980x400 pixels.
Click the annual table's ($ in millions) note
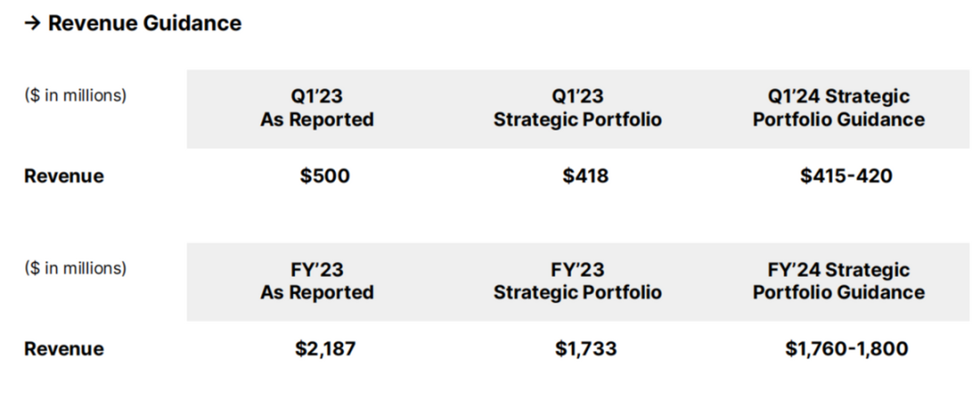[75, 268]
